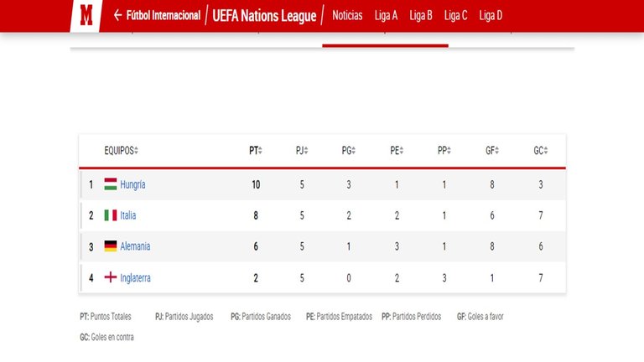Click the England flag icon
The image size is (644, 362).
click(111, 277)
